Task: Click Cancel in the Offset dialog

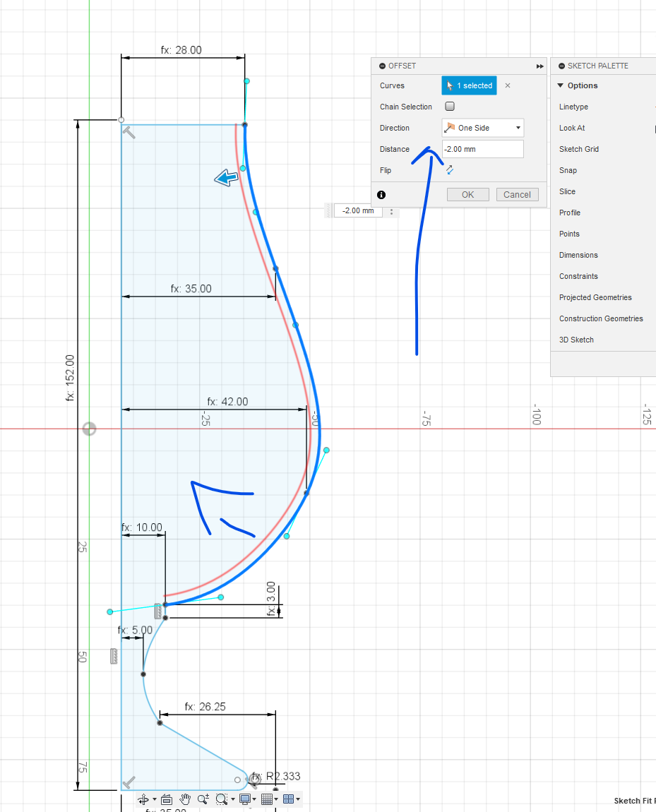Action: [517, 195]
